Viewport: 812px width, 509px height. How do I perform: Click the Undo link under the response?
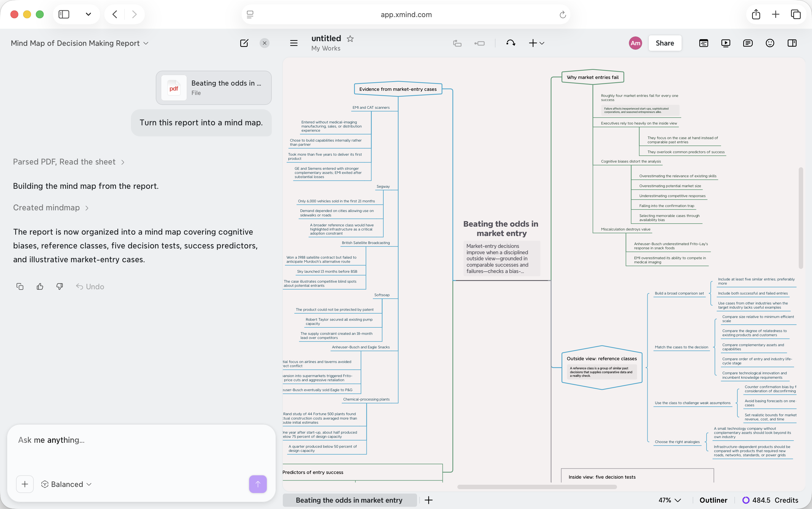[90, 287]
